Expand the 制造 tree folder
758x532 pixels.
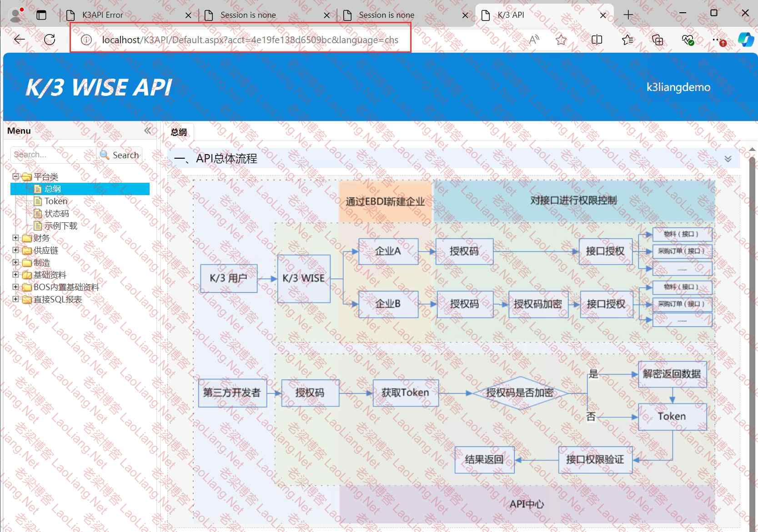click(x=16, y=262)
